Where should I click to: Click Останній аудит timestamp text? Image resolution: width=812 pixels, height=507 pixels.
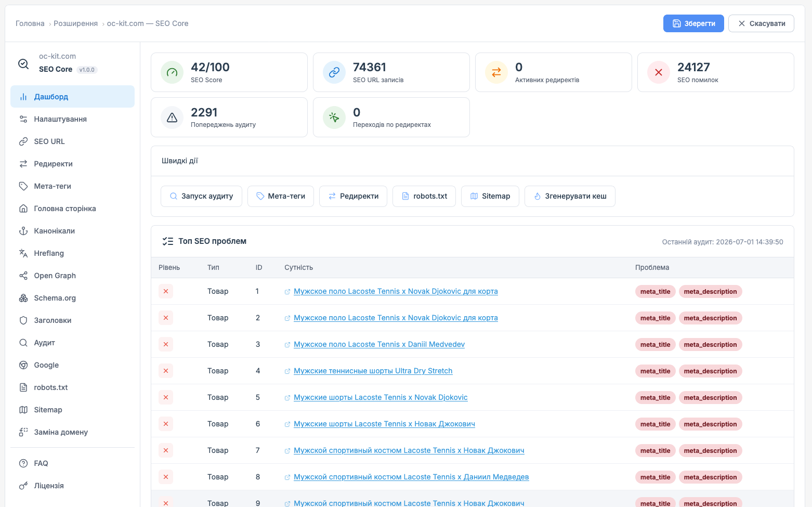tap(723, 242)
